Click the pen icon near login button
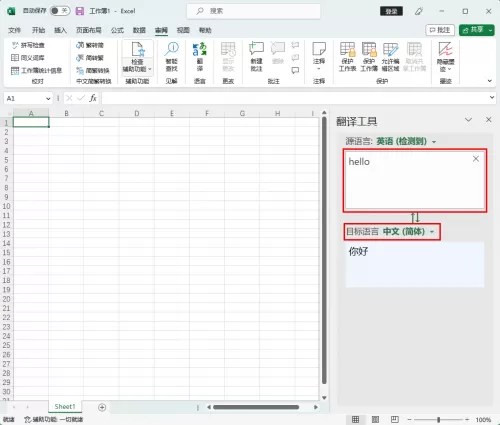Image resolution: width=500 pixels, height=425 pixels. 419,11
